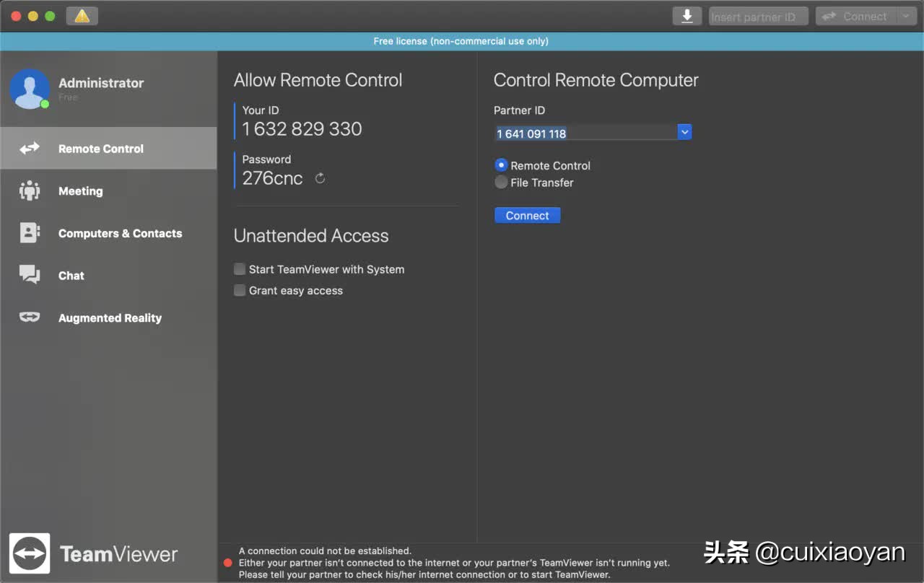924x583 pixels.
Task: Click the warning triangle icon in title bar
Action: (82, 16)
